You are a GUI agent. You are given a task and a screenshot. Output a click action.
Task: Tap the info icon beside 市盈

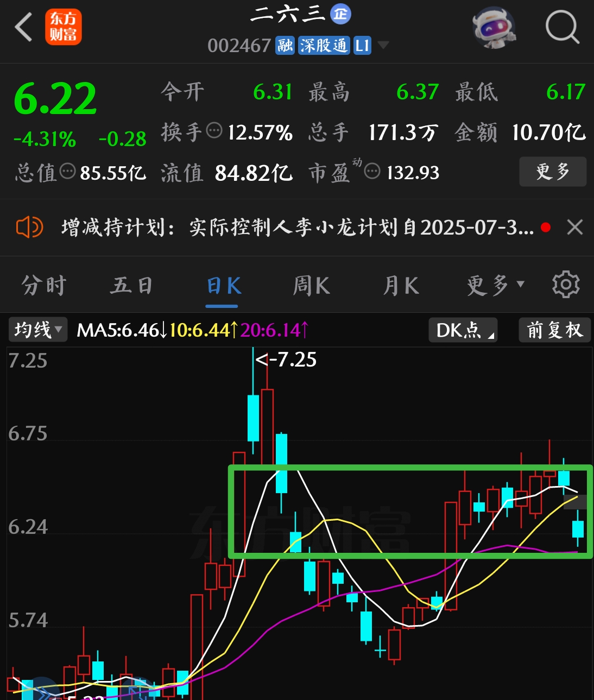tap(372, 172)
